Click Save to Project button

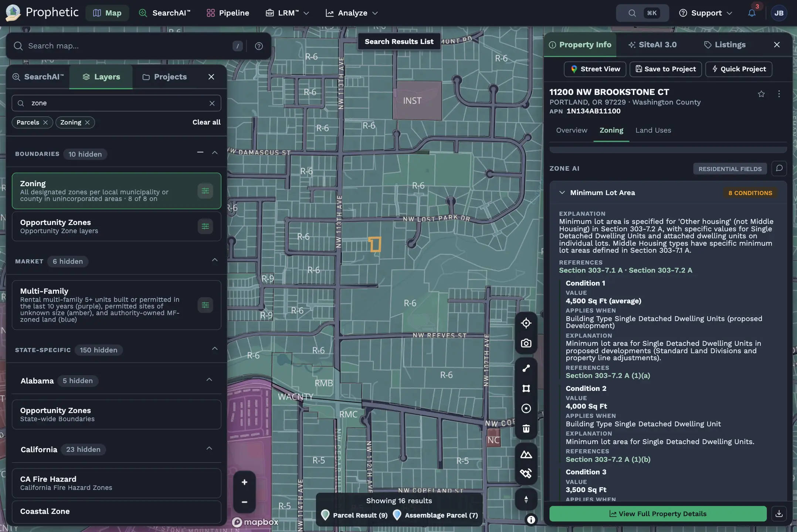[665, 69]
